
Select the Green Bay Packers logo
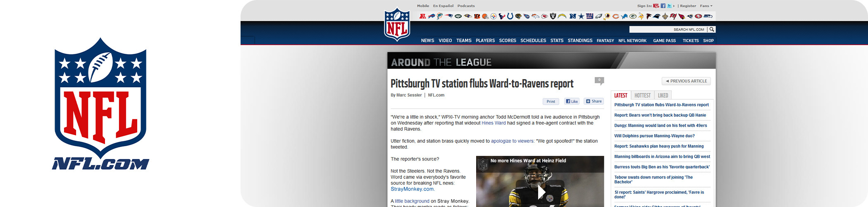(633, 16)
